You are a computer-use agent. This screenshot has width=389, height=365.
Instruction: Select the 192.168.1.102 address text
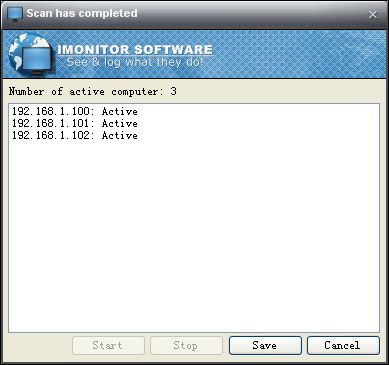coord(51,135)
